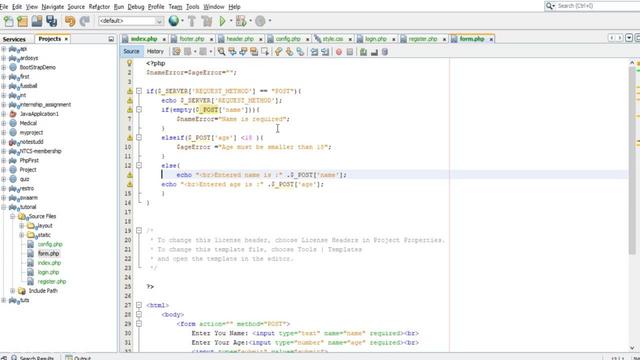Click the New Project toolbar icon
This screenshot has height=360, width=640.
pyautogui.click(x=22, y=21)
